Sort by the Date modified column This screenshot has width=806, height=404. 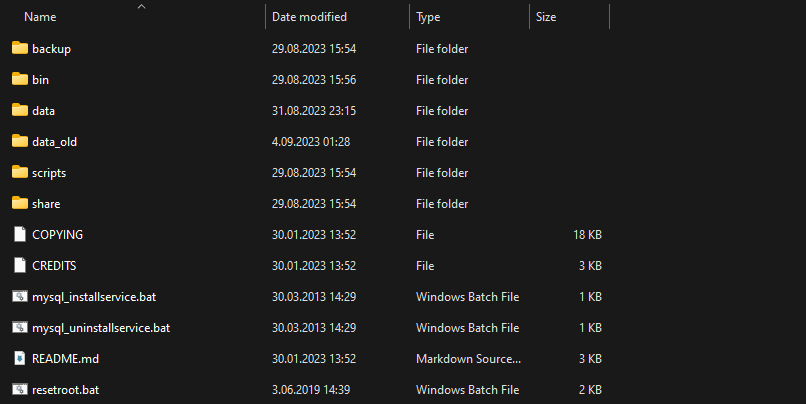(309, 17)
